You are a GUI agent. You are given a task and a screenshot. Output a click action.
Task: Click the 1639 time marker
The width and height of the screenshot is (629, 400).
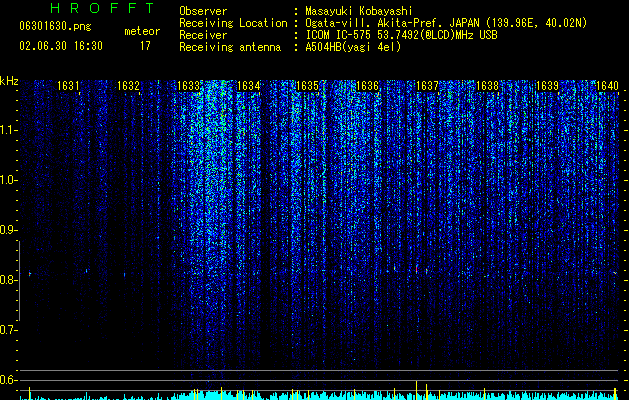tap(547, 86)
